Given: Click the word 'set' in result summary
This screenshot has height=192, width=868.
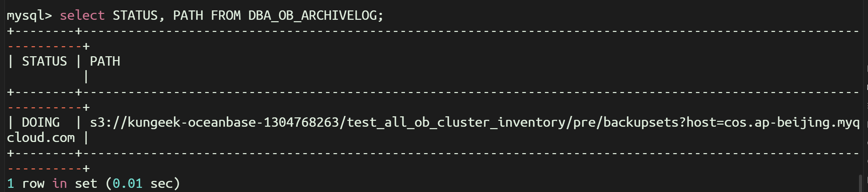Looking at the screenshot, I should (x=86, y=184).
